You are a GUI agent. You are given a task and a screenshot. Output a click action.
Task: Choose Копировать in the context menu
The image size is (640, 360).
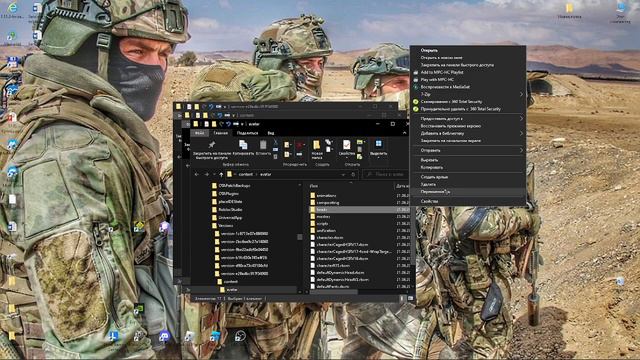tap(431, 167)
